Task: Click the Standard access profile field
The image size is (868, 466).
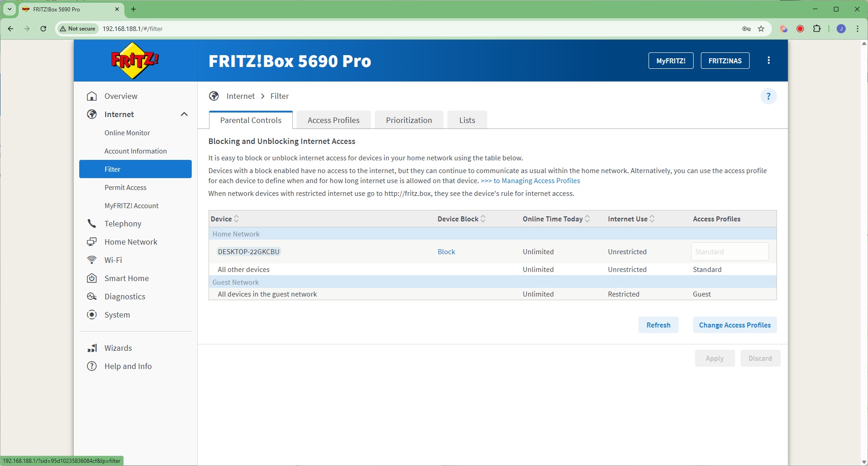Action: point(730,252)
